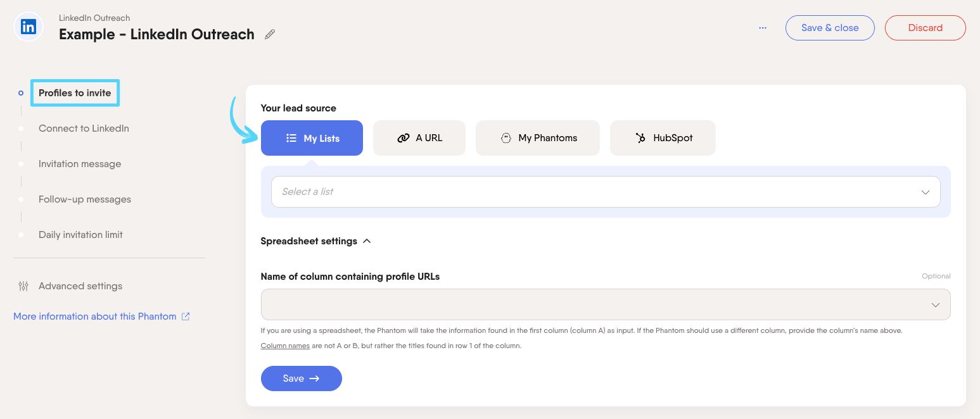Open the Follow-up messages step

(x=85, y=199)
